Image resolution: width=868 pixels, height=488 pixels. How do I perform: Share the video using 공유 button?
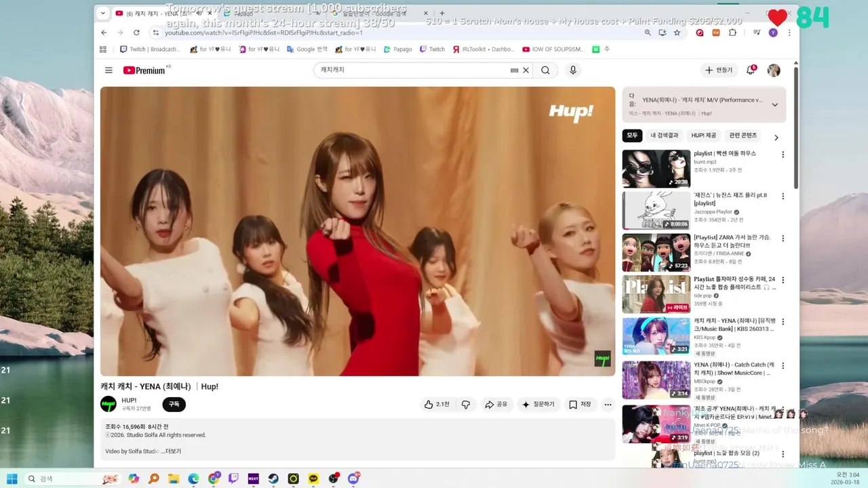pyautogui.click(x=496, y=405)
